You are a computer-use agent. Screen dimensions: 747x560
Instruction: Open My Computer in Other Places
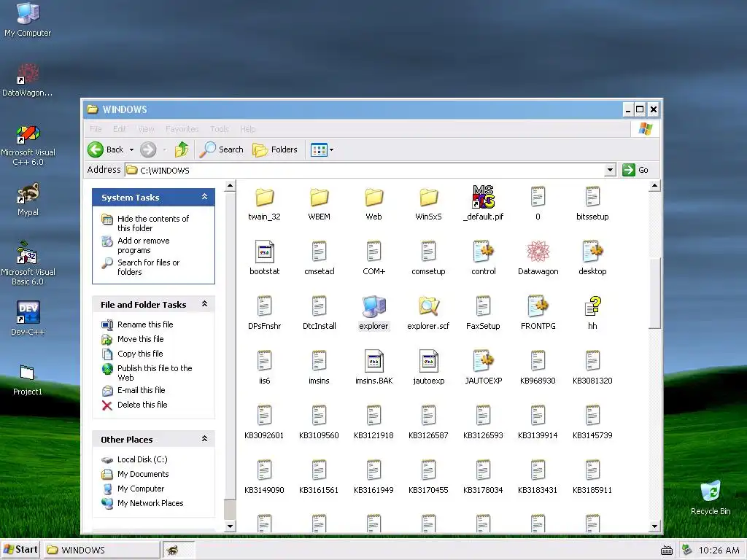click(x=141, y=489)
